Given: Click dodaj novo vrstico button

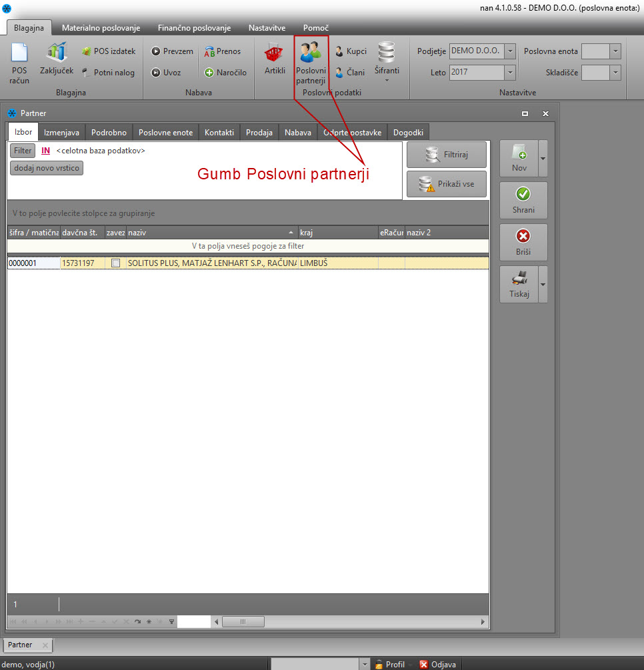Looking at the screenshot, I should [x=47, y=168].
